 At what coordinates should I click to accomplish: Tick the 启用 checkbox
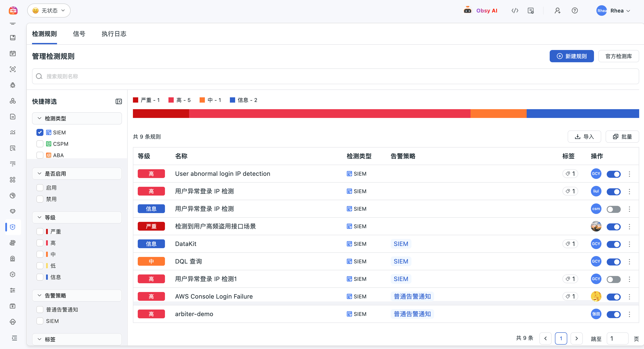[40, 188]
